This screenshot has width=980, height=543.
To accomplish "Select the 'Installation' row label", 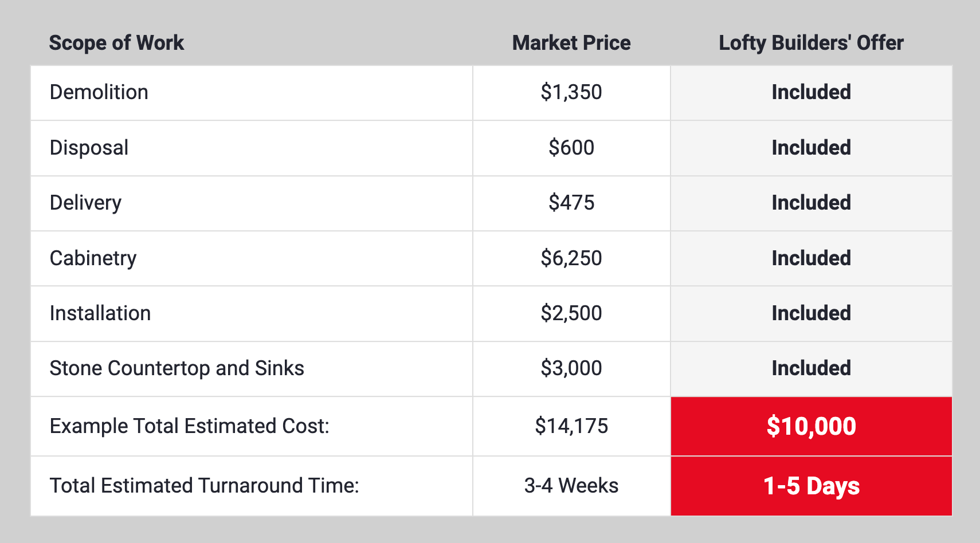I will point(100,313).
